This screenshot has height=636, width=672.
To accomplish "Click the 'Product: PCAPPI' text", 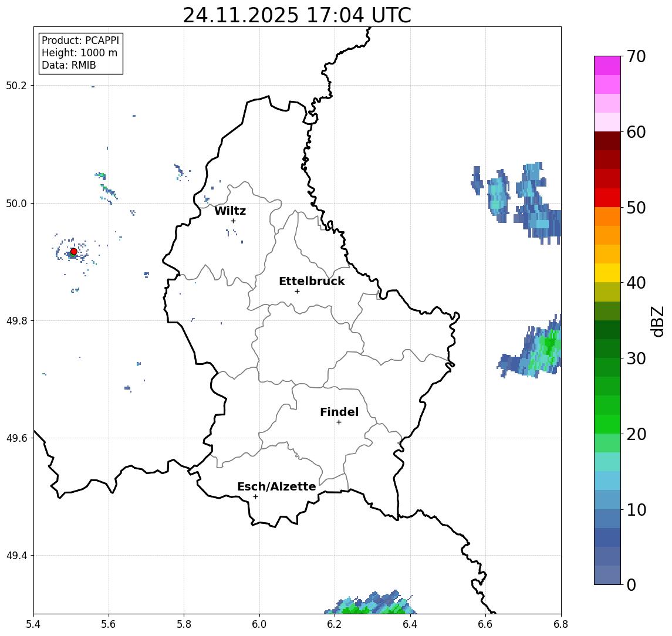I will point(80,40).
